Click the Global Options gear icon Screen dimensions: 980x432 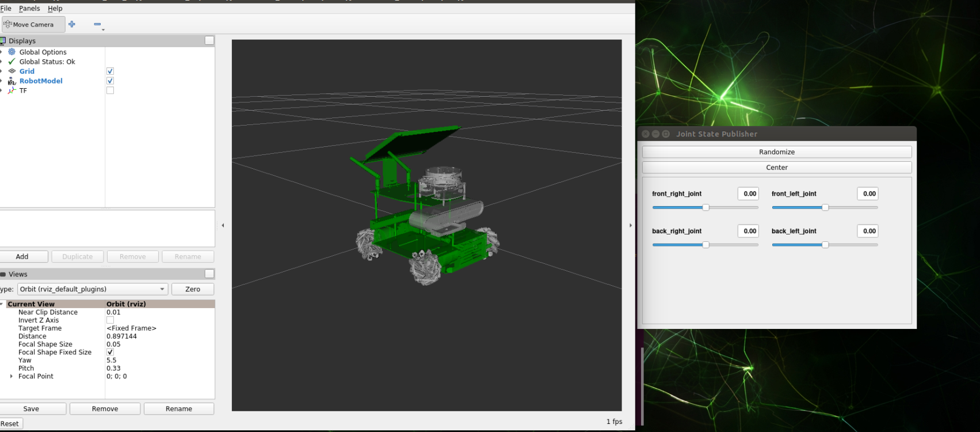[12, 52]
